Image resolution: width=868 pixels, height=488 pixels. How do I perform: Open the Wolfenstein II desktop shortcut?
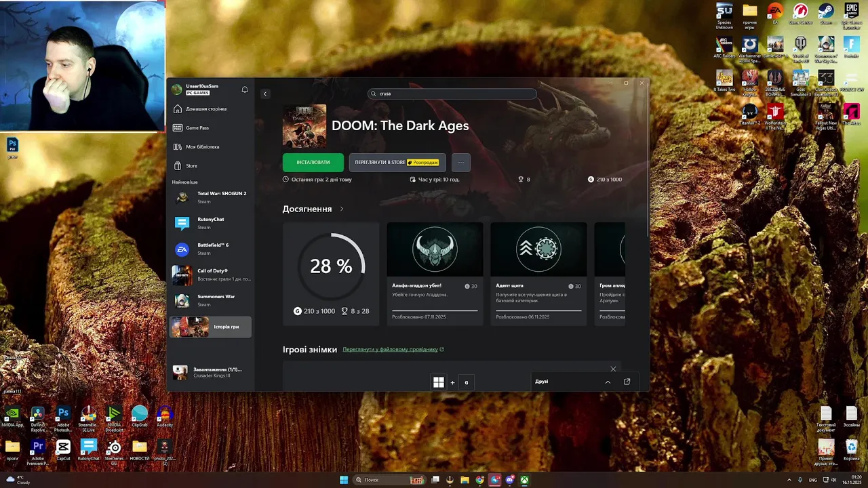[775, 117]
